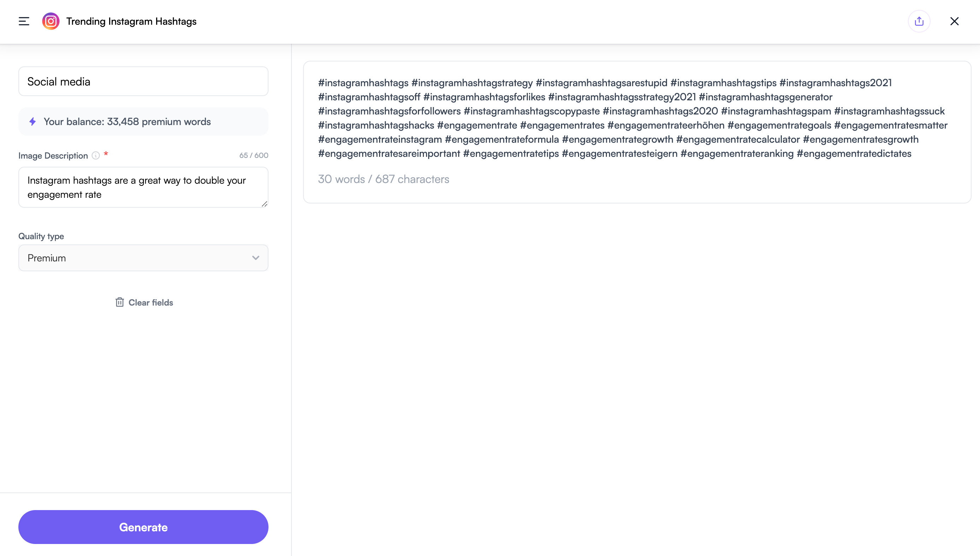Screen dimensions: 980x556
Task: Click the textarea resize handle
Action: (x=264, y=204)
